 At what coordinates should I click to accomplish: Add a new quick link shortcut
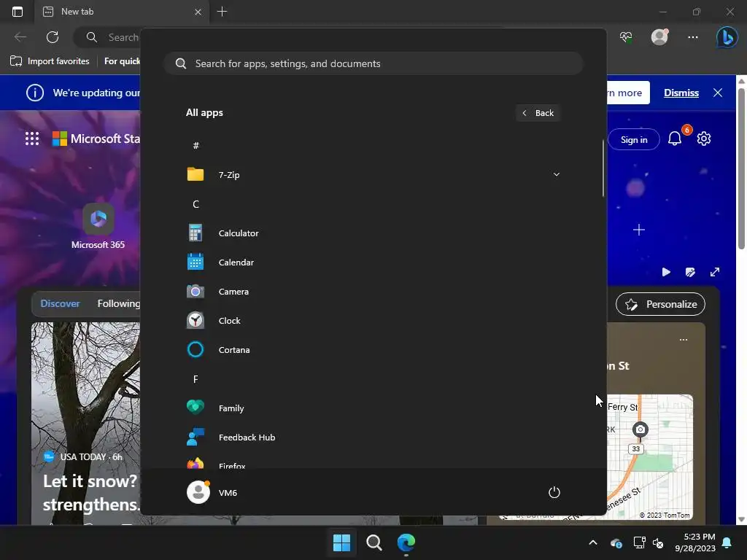(639, 230)
